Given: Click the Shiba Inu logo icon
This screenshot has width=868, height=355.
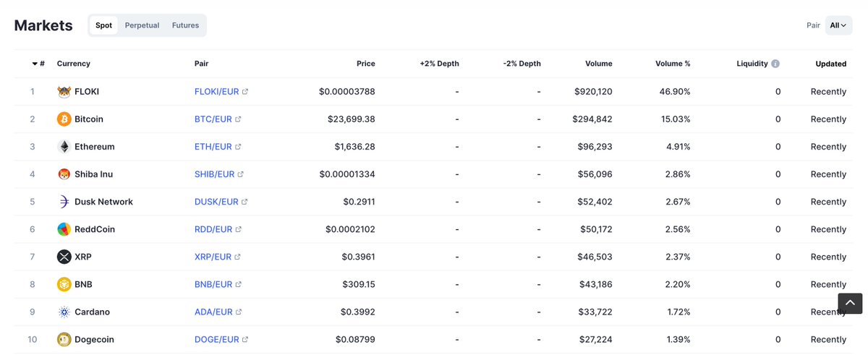Looking at the screenshot, I should pyautogui.click(x=64, y=174).
